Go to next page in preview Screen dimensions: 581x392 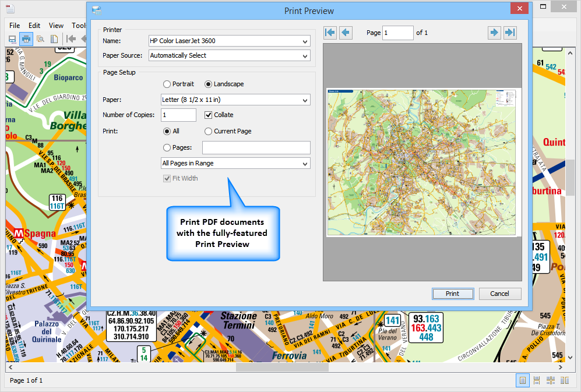pos(495,33)
